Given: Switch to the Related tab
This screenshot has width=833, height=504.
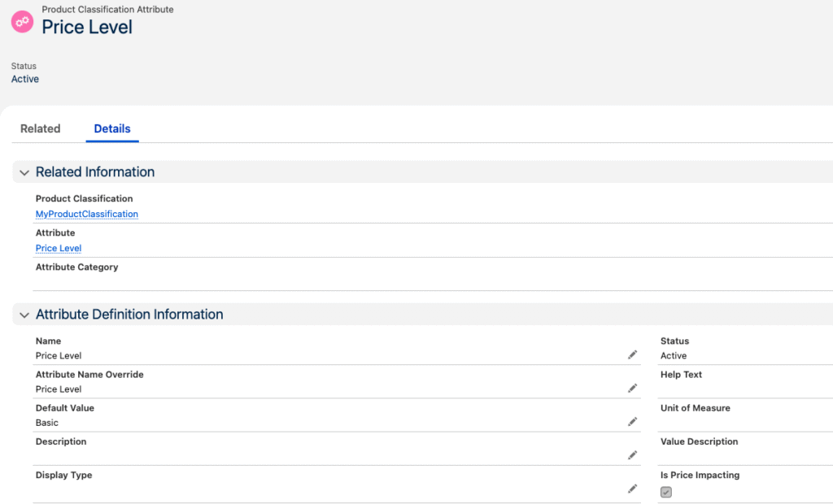Looking at the screenshot, I should click(41, 128).
